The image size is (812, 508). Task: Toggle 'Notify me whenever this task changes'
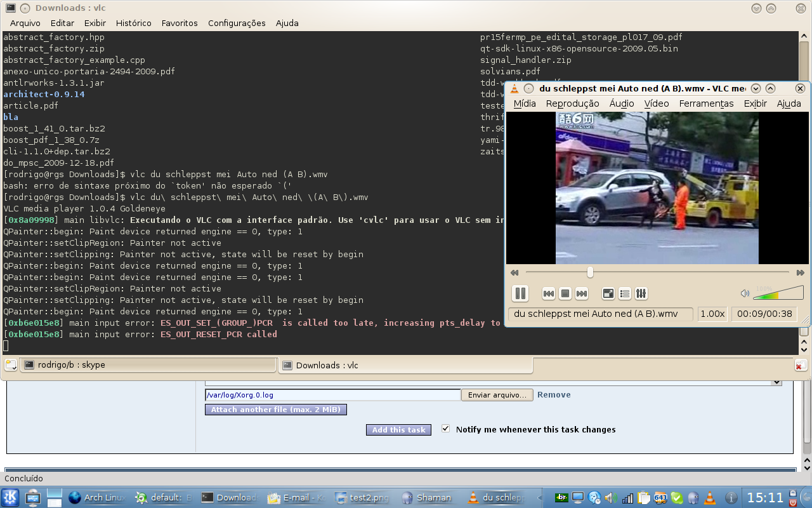446,429
